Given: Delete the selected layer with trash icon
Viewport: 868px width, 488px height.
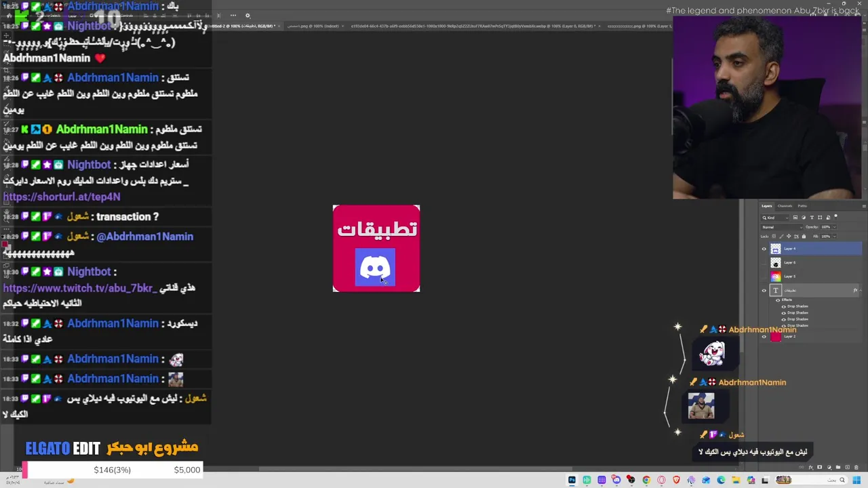Looking at the screenshot, I should tap(856, 467).
